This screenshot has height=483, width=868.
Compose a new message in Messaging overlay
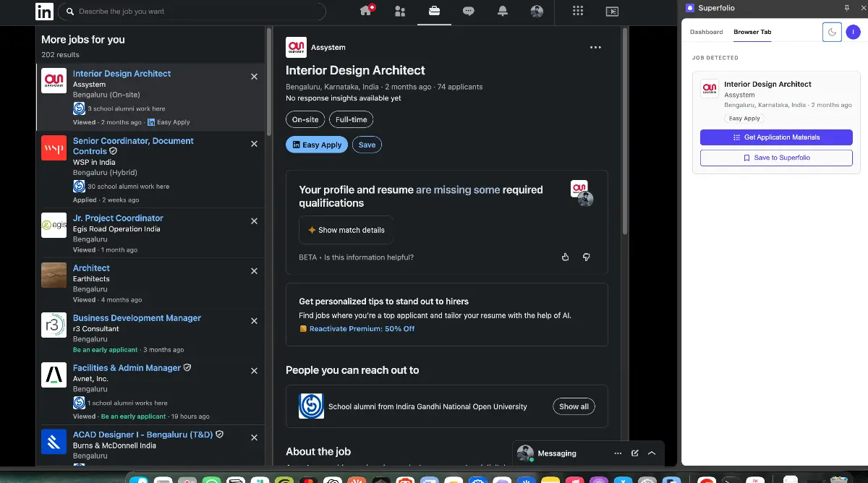(635, 453)
